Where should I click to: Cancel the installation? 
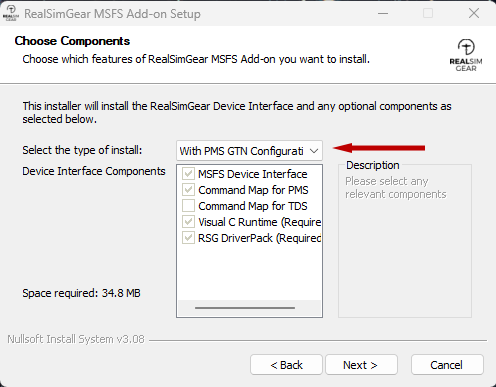tap(447, 365)
